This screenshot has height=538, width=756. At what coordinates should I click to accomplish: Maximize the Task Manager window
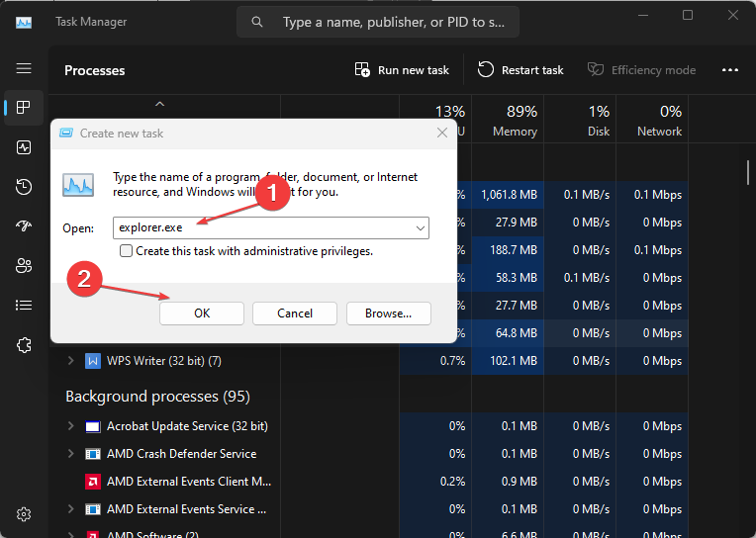pos(688,16)
